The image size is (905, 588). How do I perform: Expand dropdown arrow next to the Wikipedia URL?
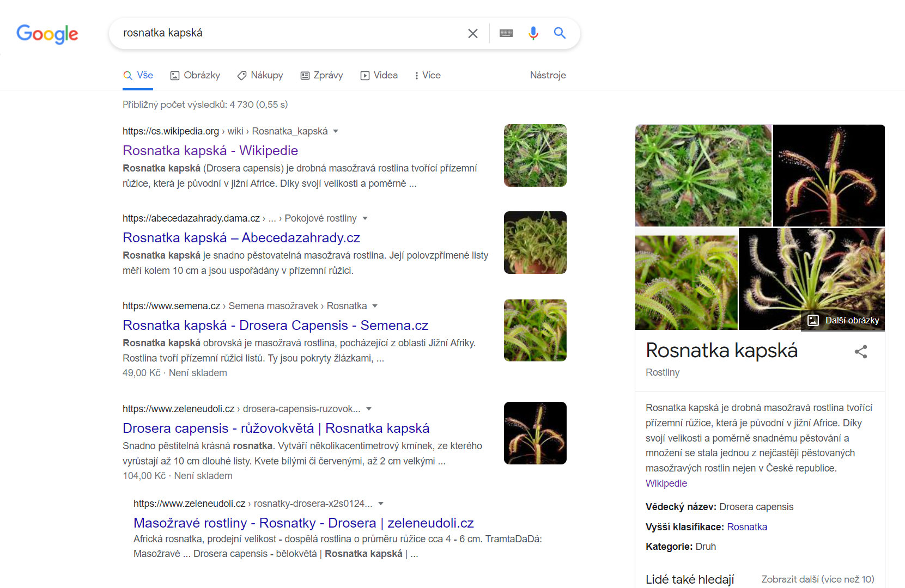pyautogui.click(x=336, y=131)
